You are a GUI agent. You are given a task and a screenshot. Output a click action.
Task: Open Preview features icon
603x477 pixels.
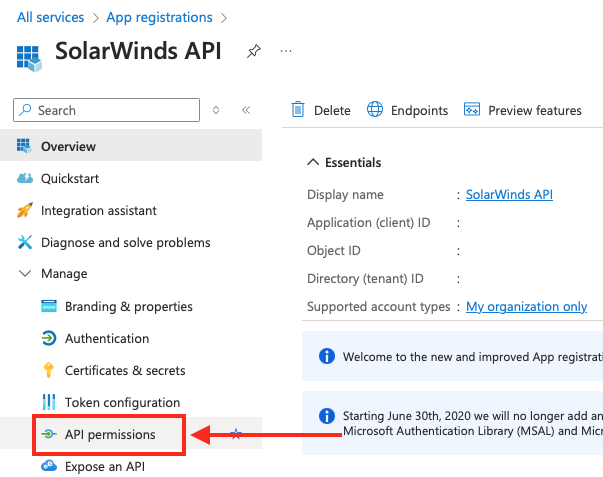tap(471, 109)
